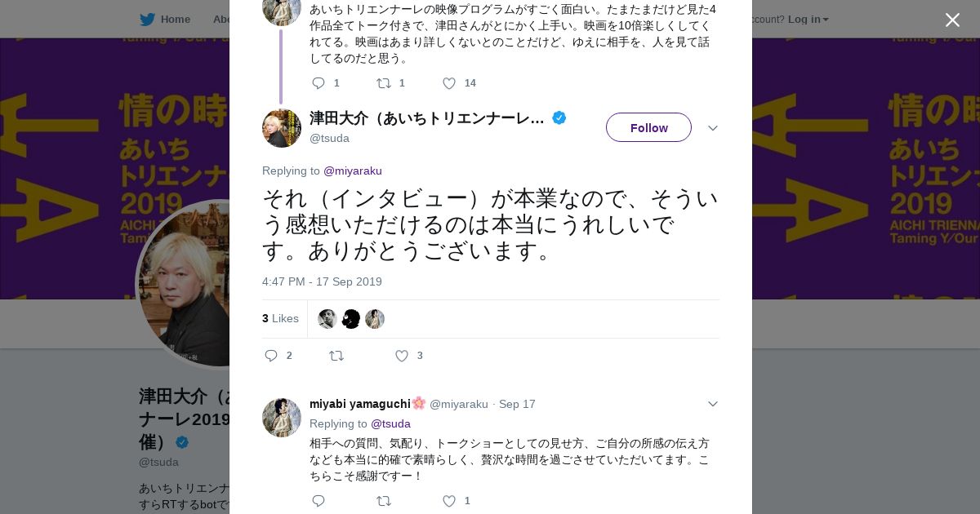
Task: Retweet tsuda's main tweet
Action: pyautogui.click(x=336, y=356)
